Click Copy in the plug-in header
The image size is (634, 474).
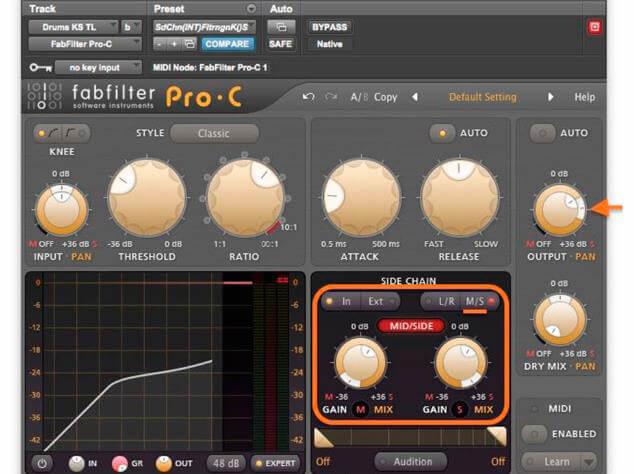[385, 97]
